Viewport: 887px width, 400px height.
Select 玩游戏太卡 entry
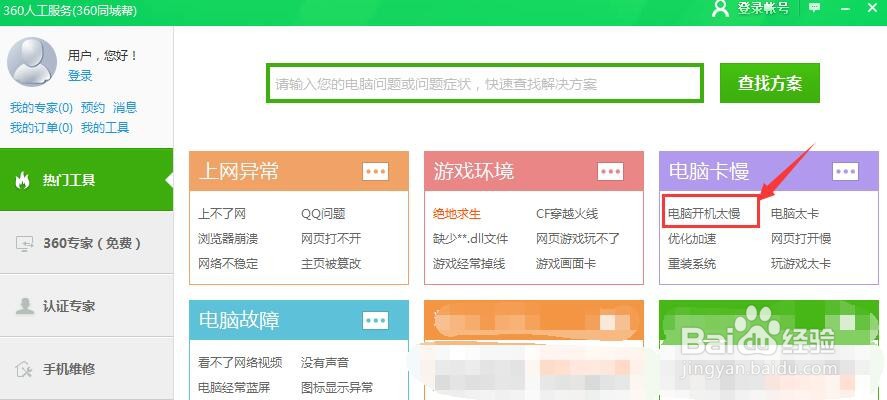801,264
